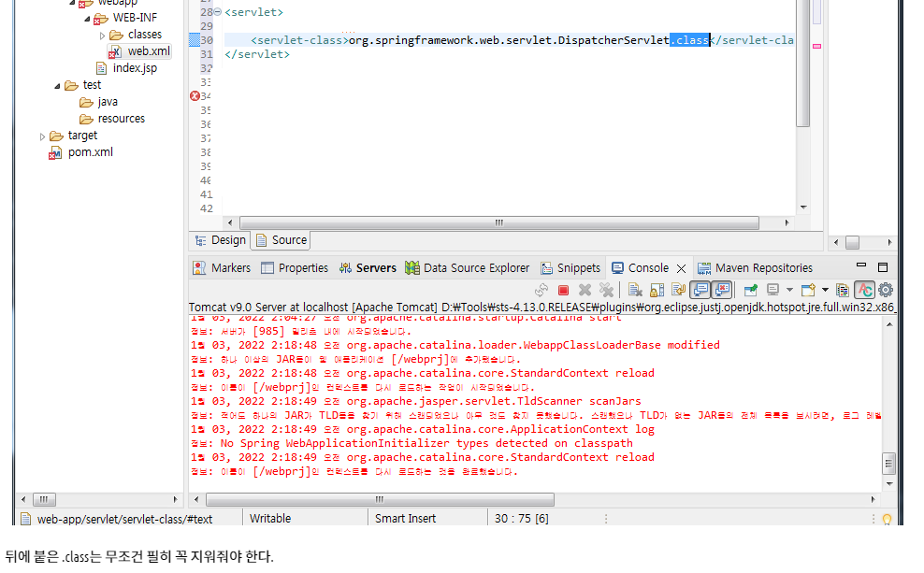The image size is (924, 573).
Task: Select the java folder under test
Action: [x=108, y=102]
